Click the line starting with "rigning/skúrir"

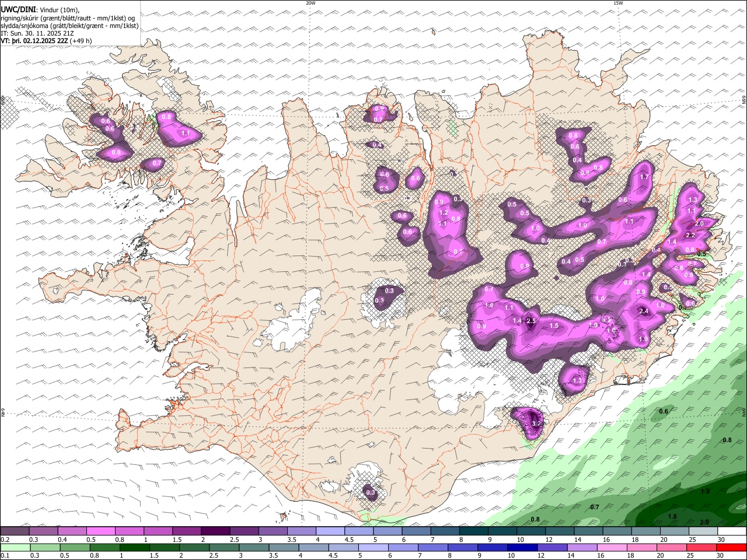(x=68, y=18)
